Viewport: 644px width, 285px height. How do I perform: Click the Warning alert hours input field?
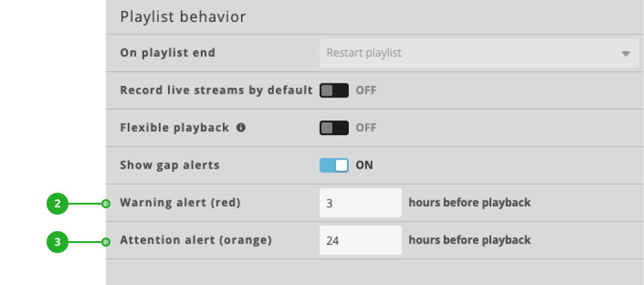[360, 203]
